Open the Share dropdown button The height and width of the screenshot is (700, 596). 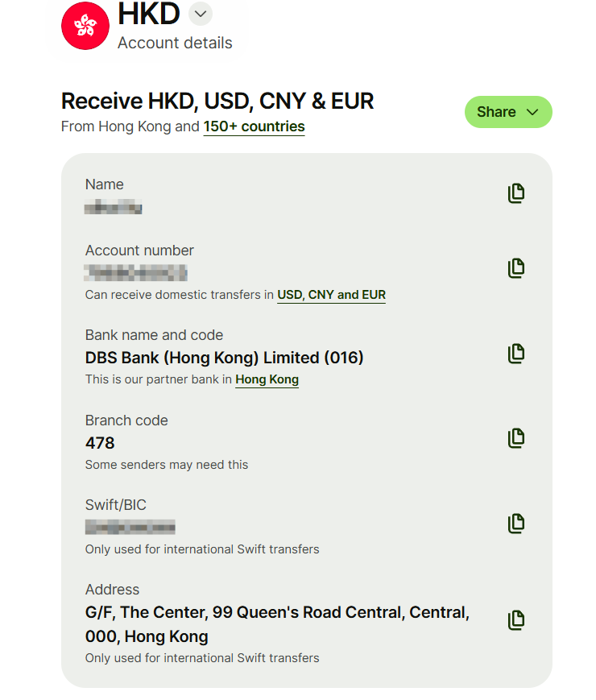point(507,112)
